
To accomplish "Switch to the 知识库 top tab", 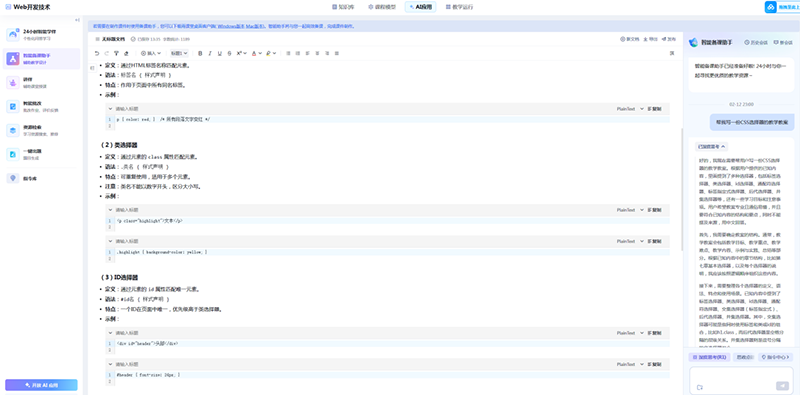I will (343, 7).
